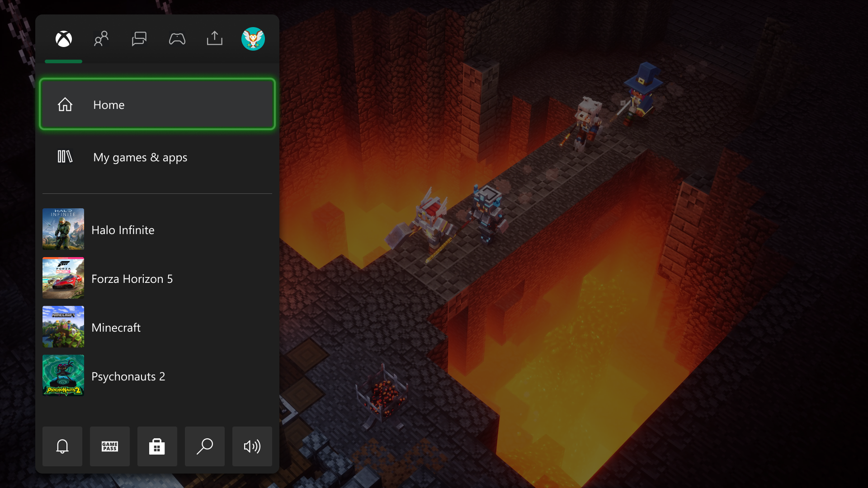Click the Xbox home button icon
This screenshot has width=868, height=488.
click(64, 38)
